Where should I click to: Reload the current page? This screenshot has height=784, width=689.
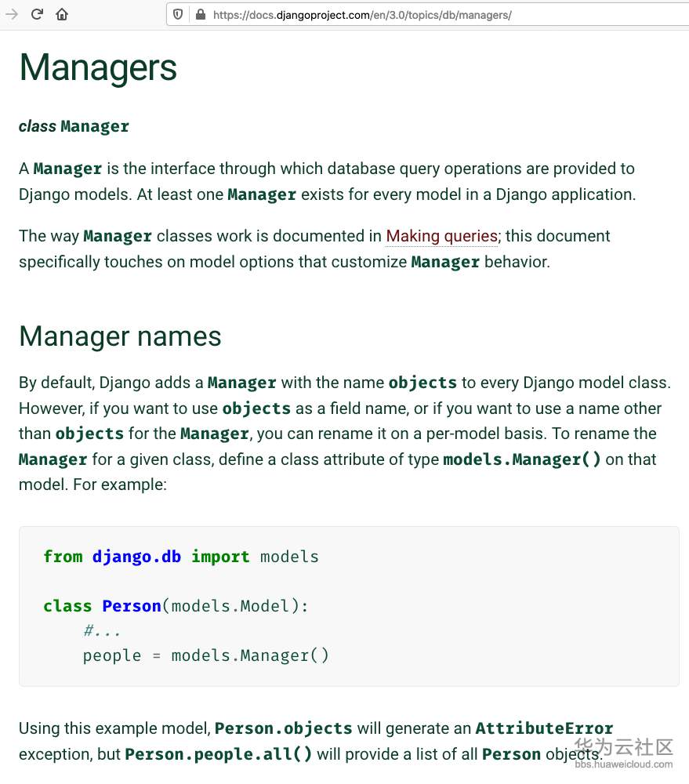tap(37, 14)
